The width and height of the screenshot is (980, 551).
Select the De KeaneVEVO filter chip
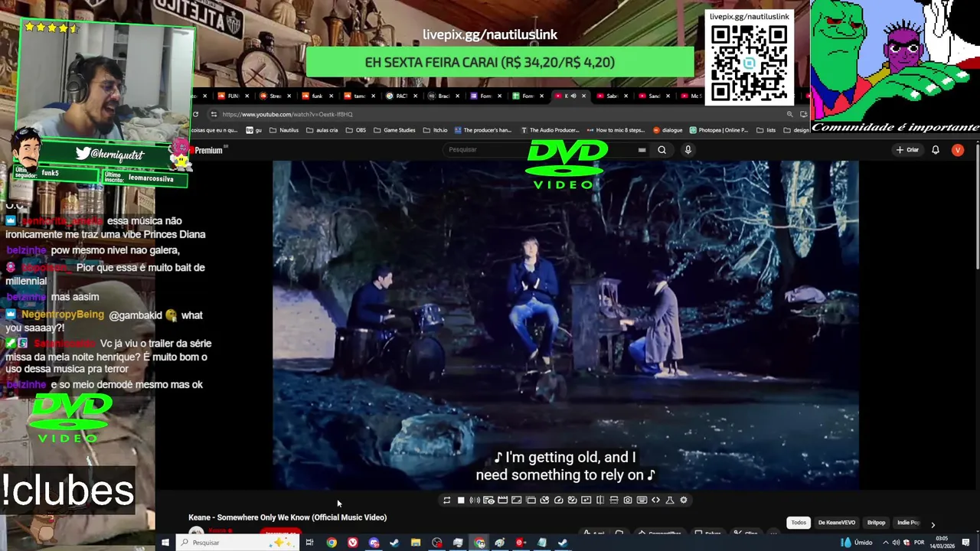[837, 523]
